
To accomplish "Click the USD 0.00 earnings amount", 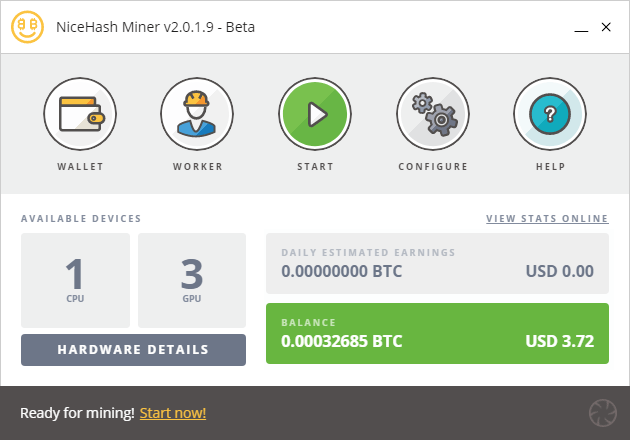I will 560,271.
